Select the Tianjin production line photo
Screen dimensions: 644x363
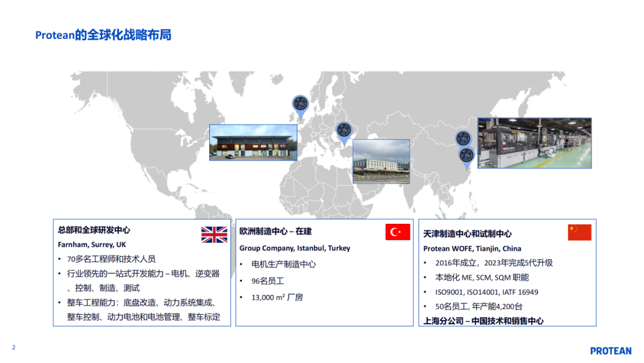click(x=535, y=143)
